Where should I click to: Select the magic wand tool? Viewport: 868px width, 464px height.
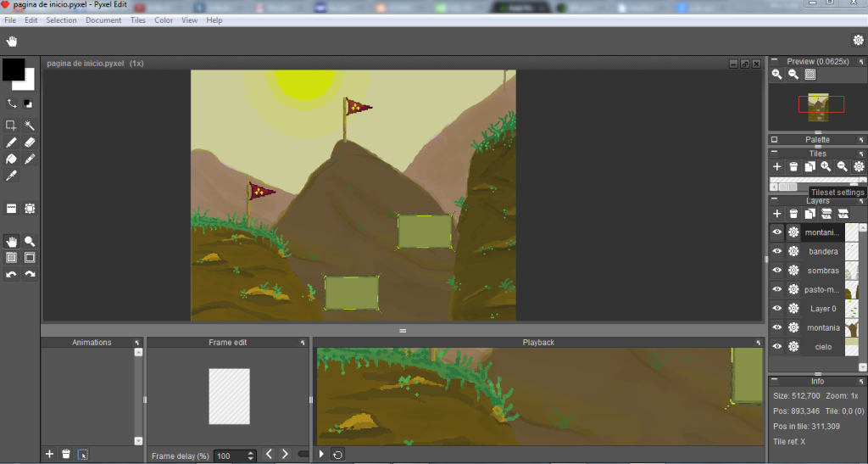point(30,126)
